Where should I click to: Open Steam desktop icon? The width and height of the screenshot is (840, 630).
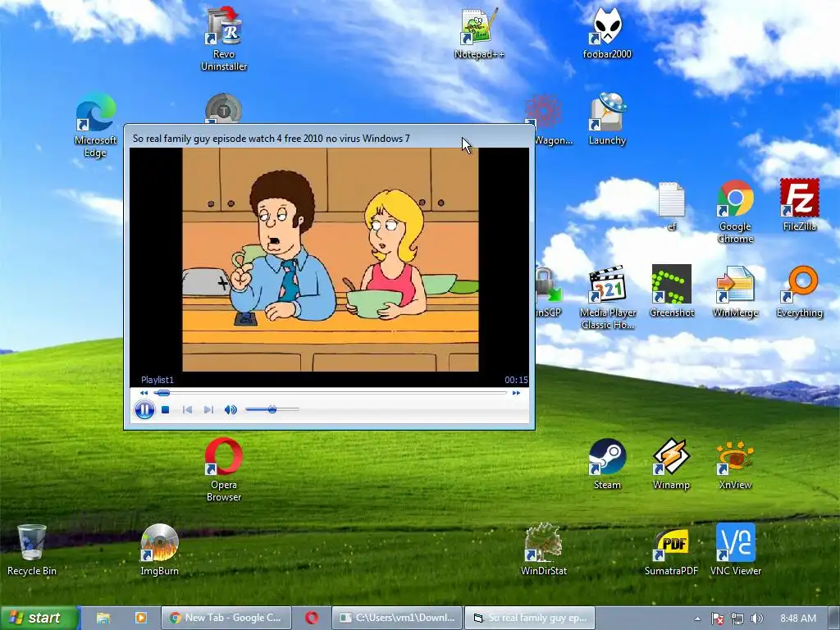607,464
